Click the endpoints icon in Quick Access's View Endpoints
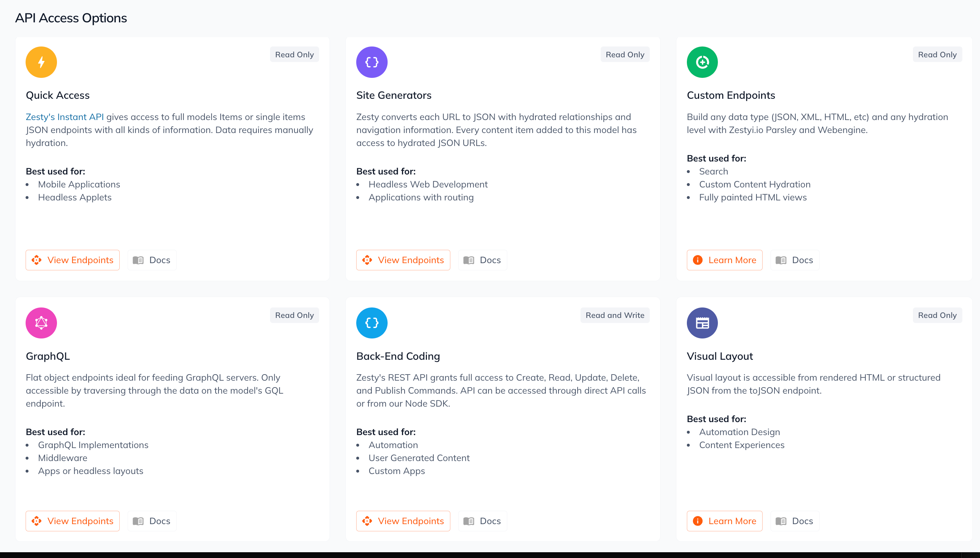 (x=37, y=260)
